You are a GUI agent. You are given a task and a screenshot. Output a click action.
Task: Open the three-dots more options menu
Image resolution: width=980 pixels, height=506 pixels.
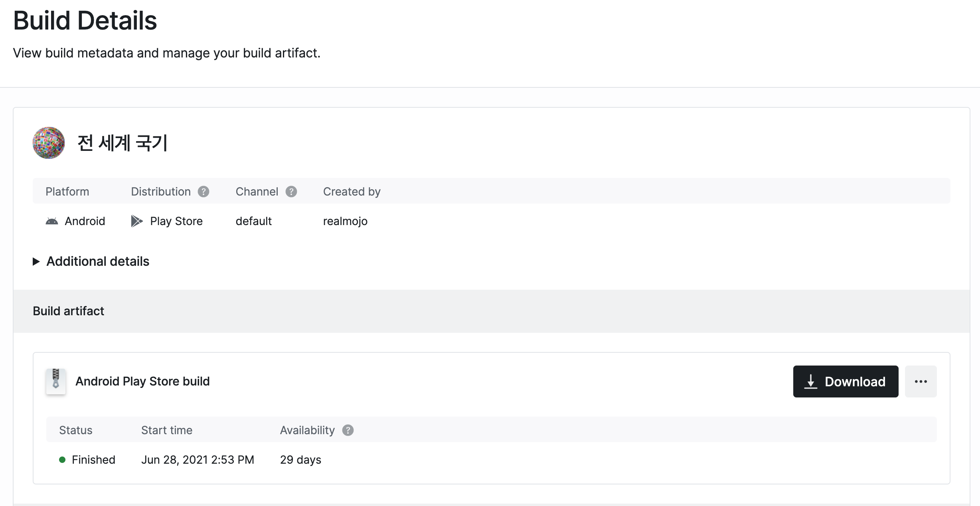point(921,381)
